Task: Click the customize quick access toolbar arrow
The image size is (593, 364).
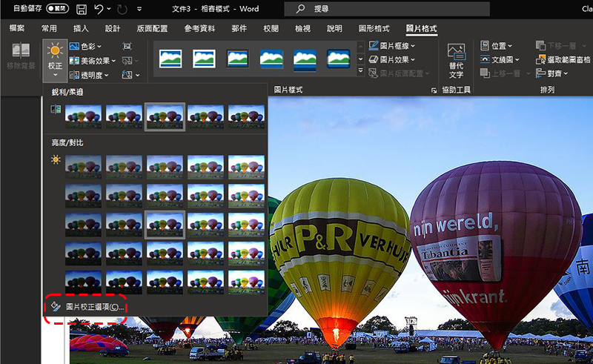Action: 141,10
